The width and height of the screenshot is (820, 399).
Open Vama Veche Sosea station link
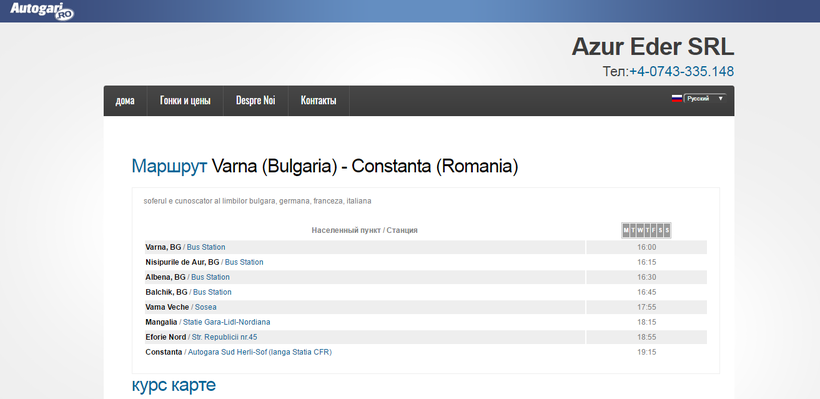[206, 307]
